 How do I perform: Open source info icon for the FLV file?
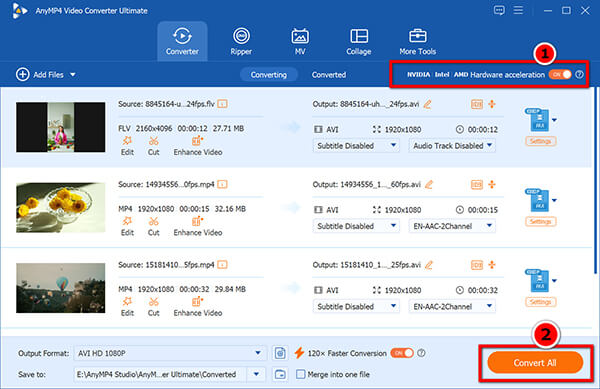click(x=222, y=104)
